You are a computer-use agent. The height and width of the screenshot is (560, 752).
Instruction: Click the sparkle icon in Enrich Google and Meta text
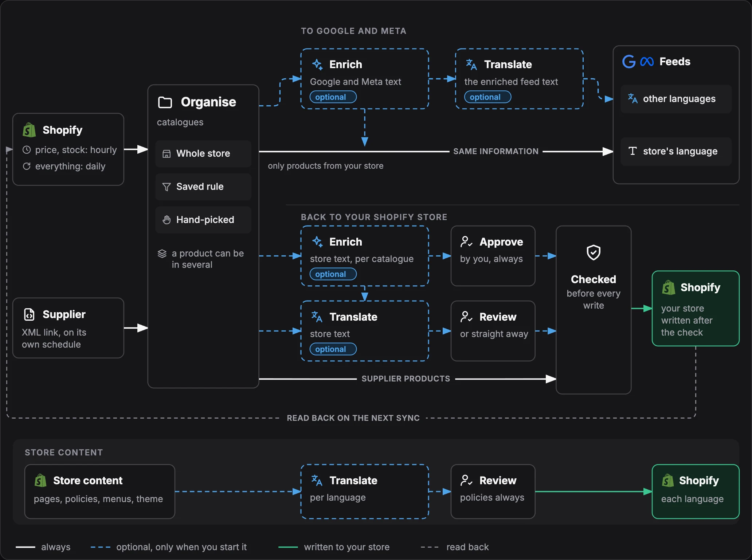[x=317, y=64]
